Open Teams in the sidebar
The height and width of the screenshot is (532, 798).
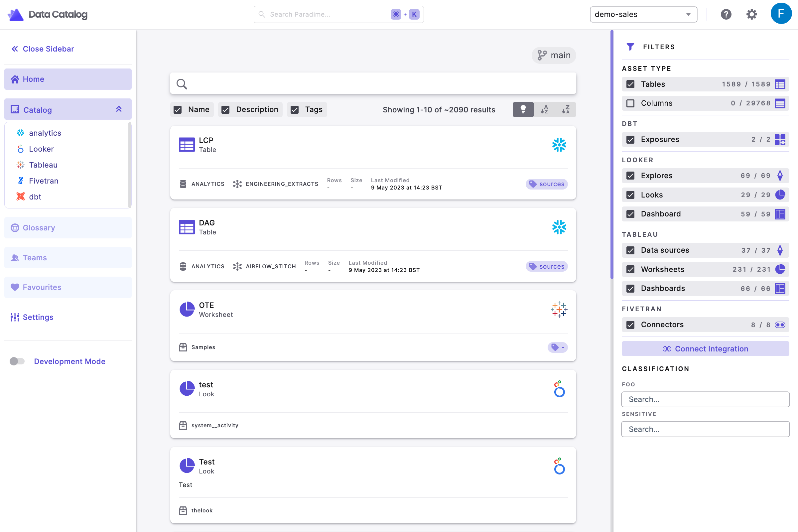[68, 257]
